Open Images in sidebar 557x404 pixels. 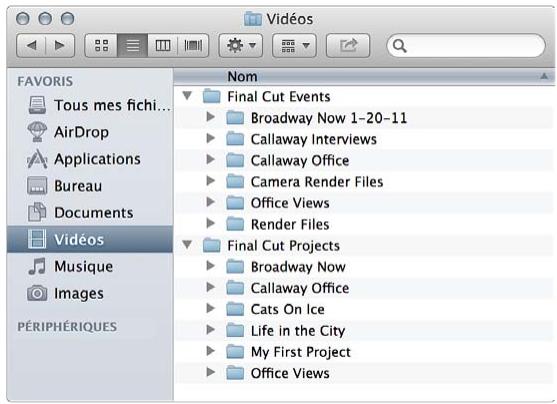point(90,293)
